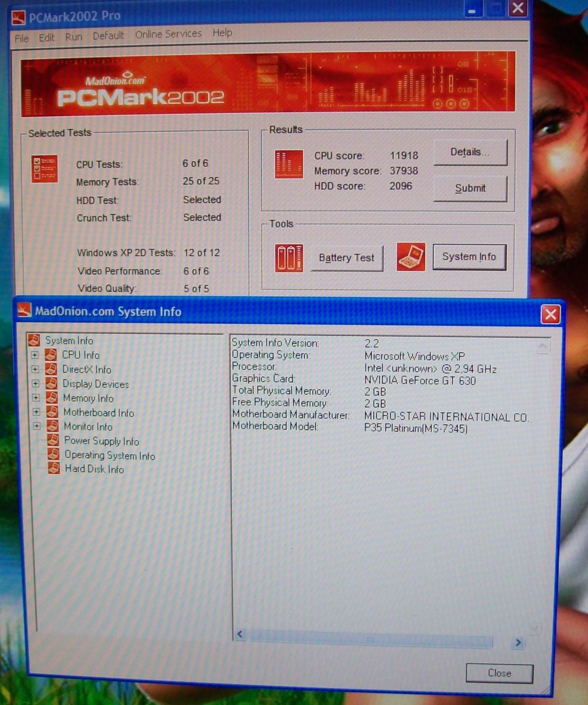Open the Online Services menu
Viewport: 588px width, 705px height.
coord(168,34)
